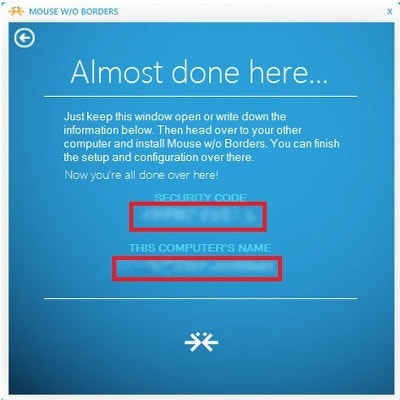
Task: Select the blurred computer name field
Action: [x=197, y=268]
